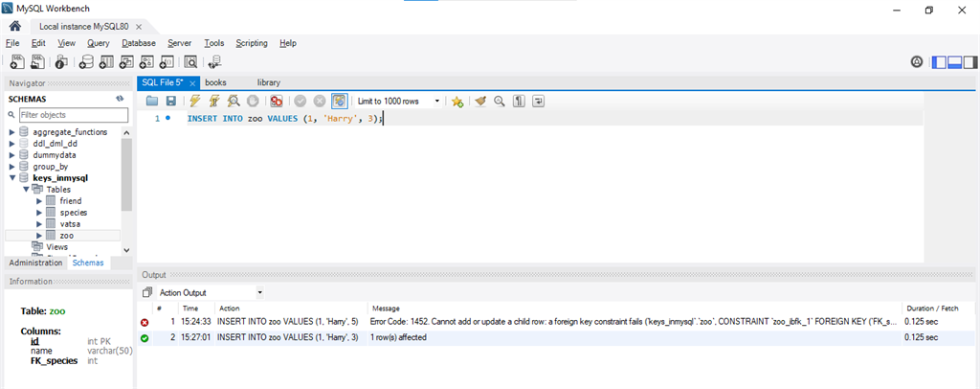Select the vatsa table
This screenshot has height=389, width=980.
[x=70, y=224]
